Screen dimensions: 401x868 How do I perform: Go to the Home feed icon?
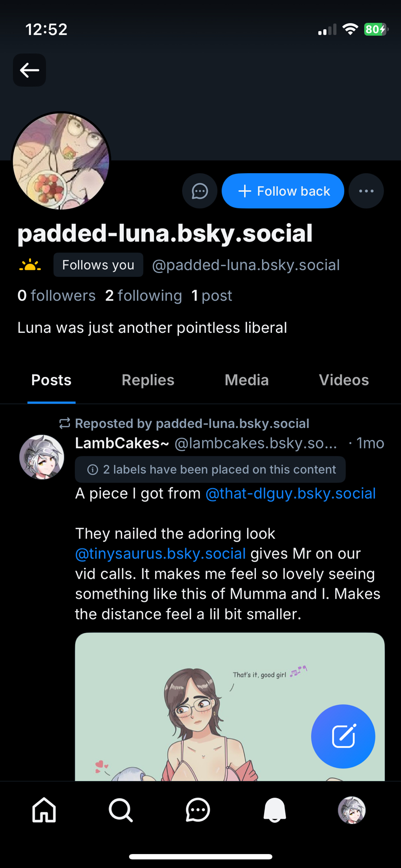click(x=44, y=810)
